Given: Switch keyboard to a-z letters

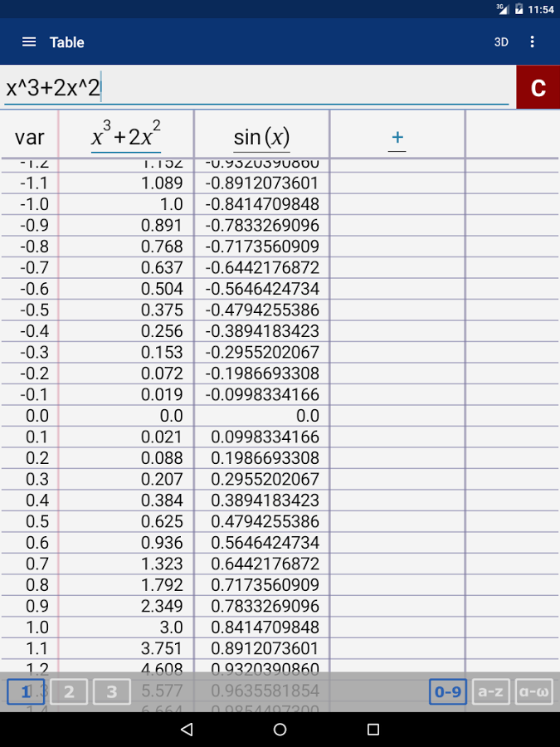Looking at the screenshot, I should 491,691.
